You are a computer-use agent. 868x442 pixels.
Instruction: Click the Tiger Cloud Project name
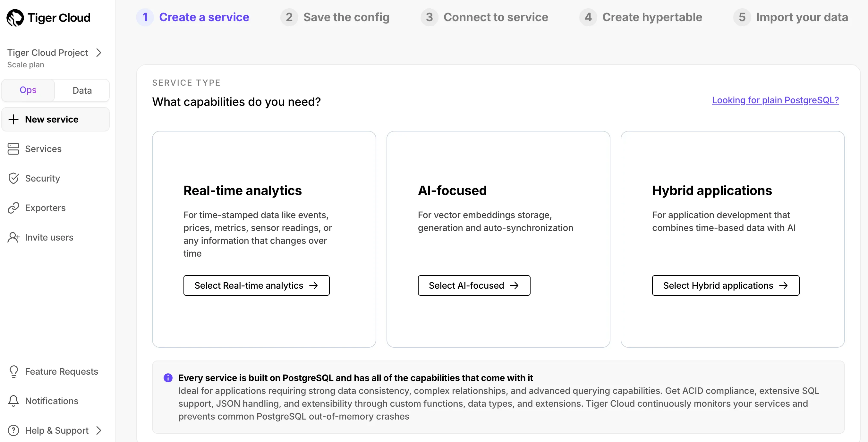click(x=47, y=53)
